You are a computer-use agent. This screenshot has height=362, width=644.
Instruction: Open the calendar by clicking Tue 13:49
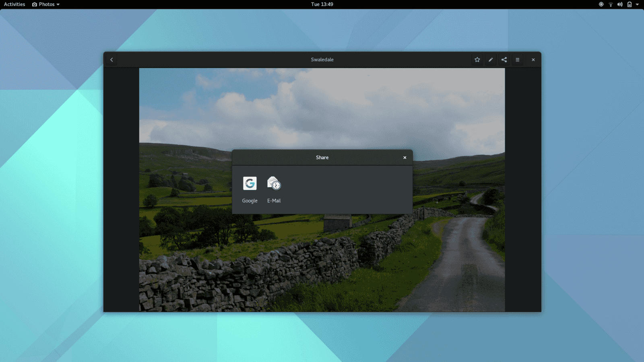(x=322, y=4)
